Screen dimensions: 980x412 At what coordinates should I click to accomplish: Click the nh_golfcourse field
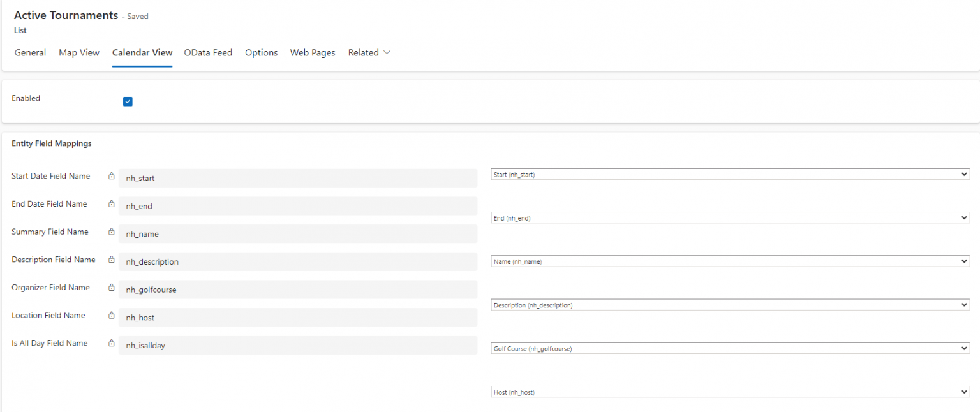click(298, 290)
